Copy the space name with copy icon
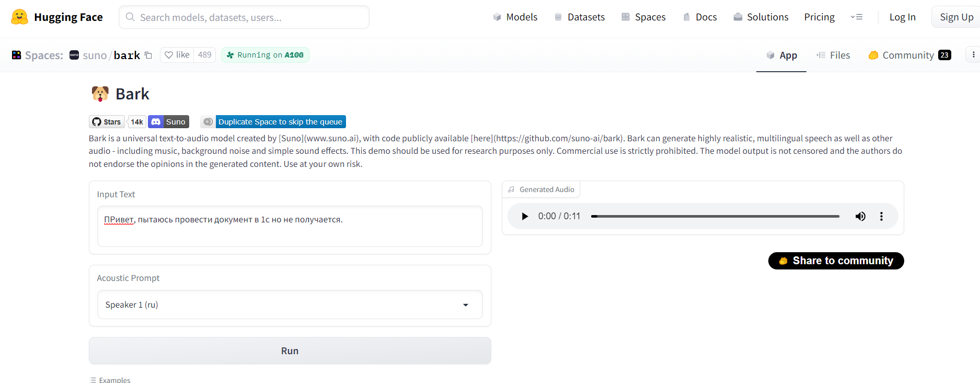This screenshot has width=980, height=383. [148, 55]
